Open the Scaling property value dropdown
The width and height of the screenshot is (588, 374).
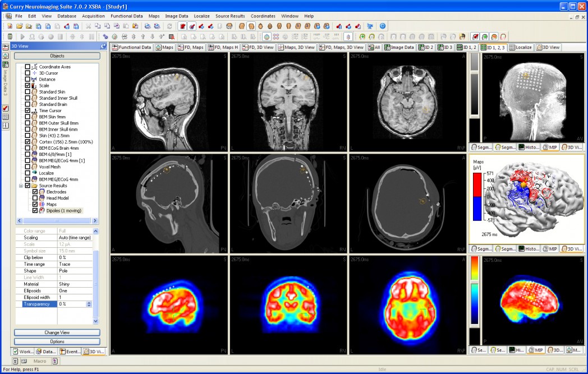[x=75, y=238]
